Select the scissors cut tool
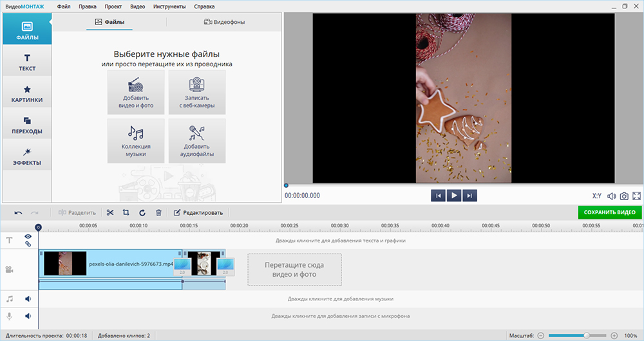Viewport: 644px width, 341px height. 110,212
